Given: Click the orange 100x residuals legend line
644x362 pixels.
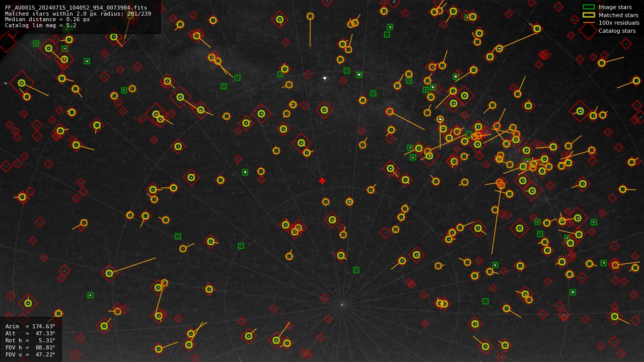Looking at the screenshot, I should pos(589,23).
